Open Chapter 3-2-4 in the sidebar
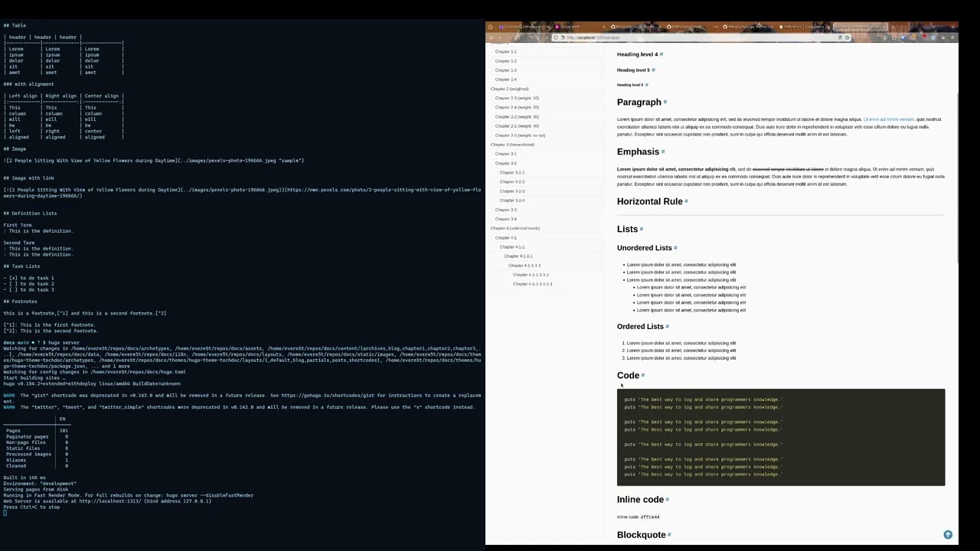The height and width of the screenshot is (551, 980). 512,201
